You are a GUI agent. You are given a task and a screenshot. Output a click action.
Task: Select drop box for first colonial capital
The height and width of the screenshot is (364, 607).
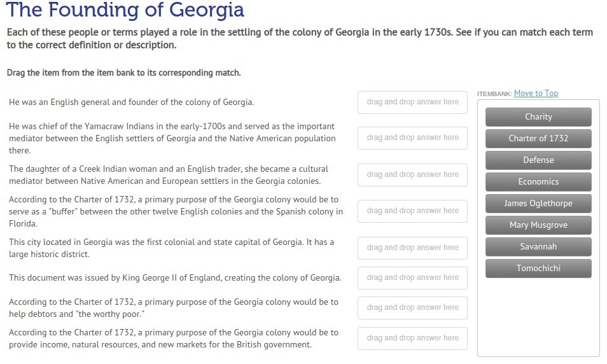point(412,248)
